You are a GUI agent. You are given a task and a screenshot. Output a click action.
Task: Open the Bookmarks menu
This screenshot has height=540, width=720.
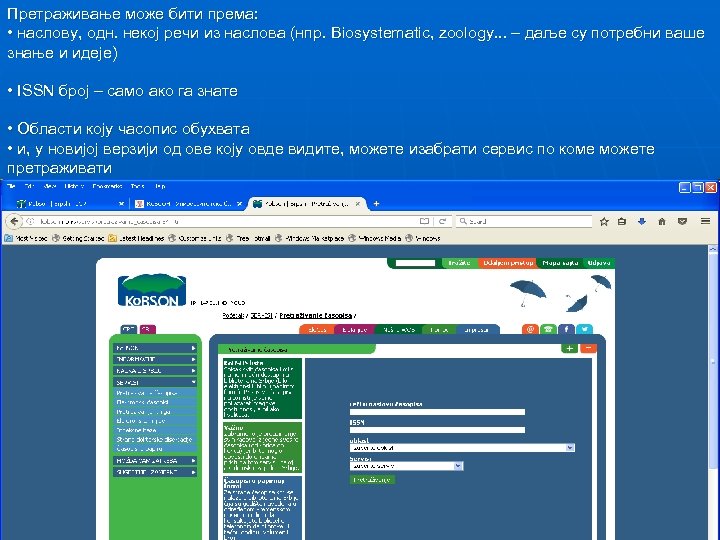pos(107,186)
